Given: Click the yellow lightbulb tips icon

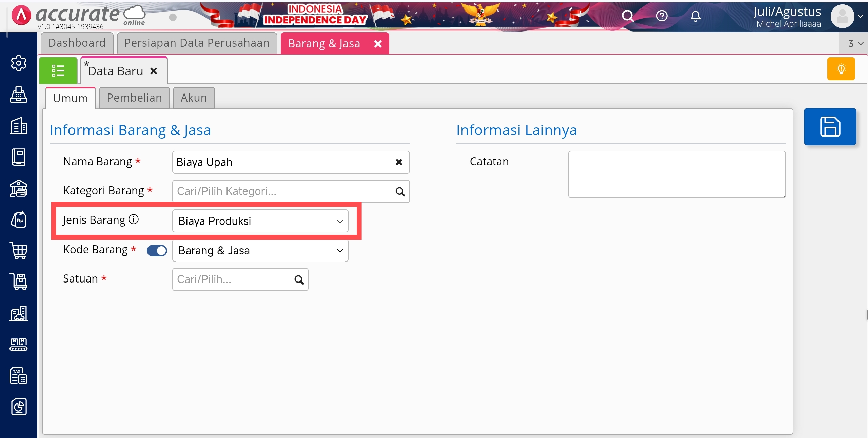Looking at the screenshot, I should click(841, 69).
